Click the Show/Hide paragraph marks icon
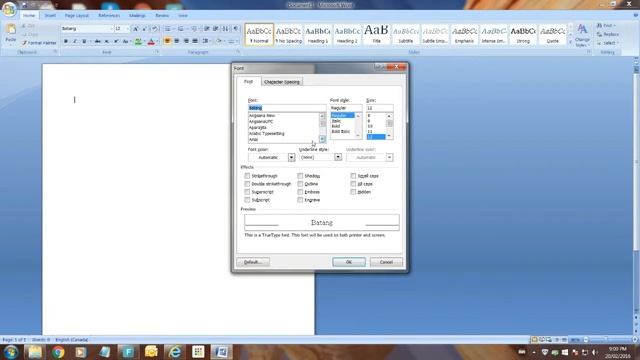Screen dimensions: 640x360 click(236, 29)
